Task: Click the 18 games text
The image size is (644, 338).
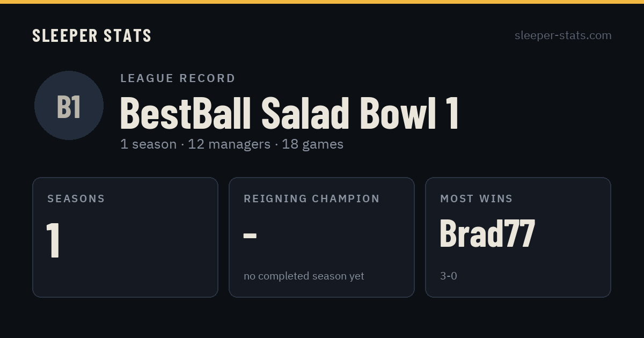Action: coord(312,144)
